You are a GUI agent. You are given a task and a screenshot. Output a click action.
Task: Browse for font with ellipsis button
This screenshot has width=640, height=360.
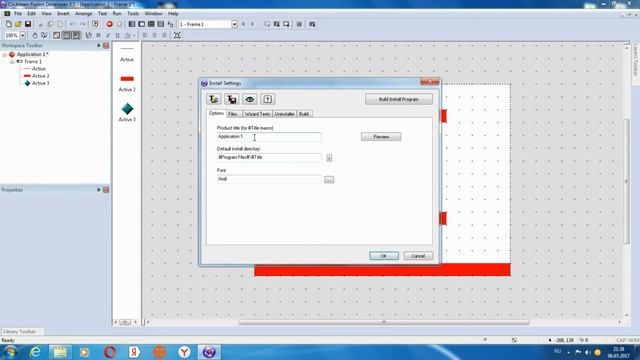click(329, 180)
